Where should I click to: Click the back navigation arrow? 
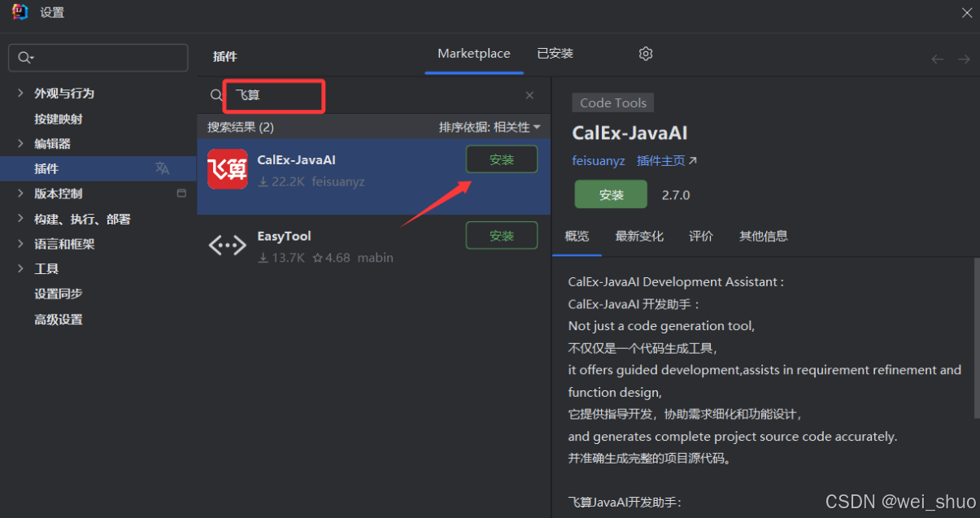pos(937,59)
